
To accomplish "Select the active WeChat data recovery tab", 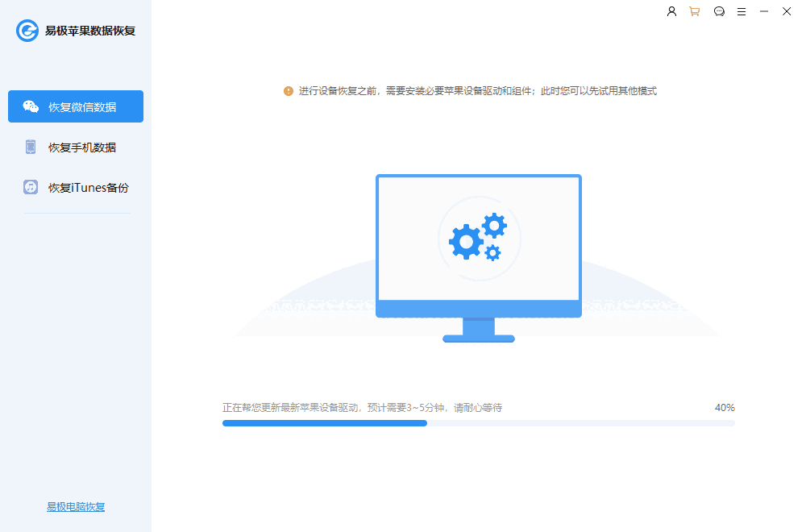I will [x=75, y=106].
